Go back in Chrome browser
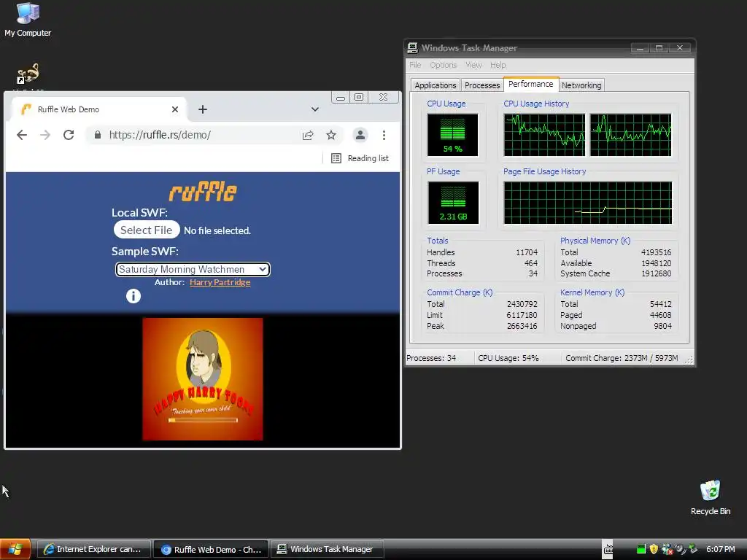 [21, 135]
